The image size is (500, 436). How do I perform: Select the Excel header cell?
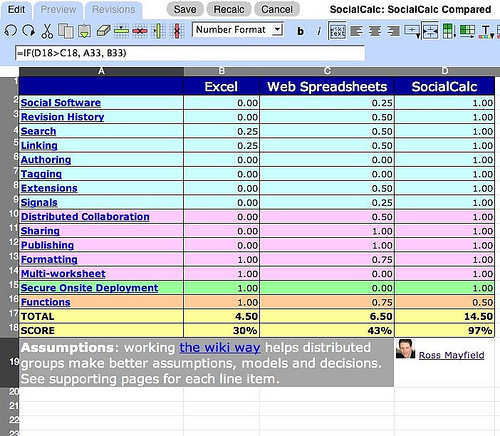pos(222,87)
